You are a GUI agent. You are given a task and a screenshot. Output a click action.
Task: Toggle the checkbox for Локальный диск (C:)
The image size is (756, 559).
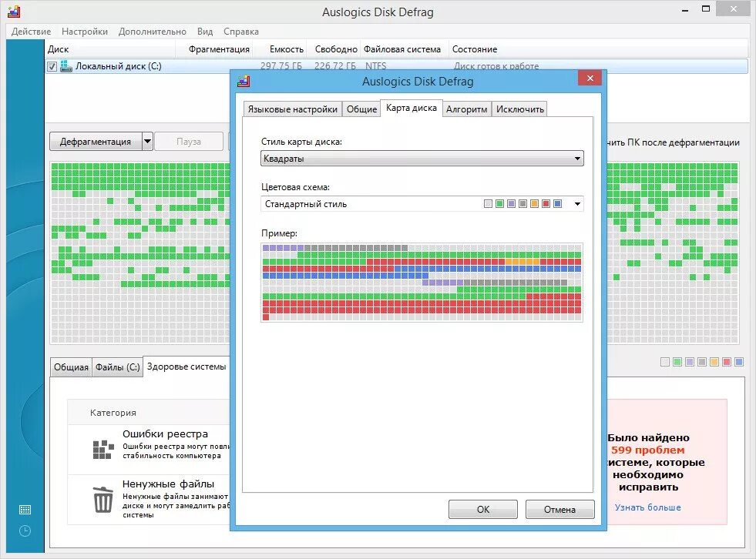52,66
